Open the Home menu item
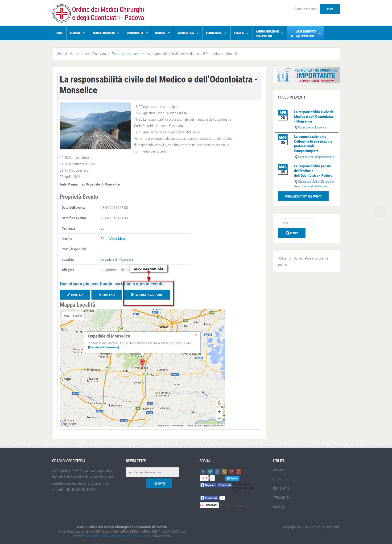The image size is (392, 544). (59, 33)
